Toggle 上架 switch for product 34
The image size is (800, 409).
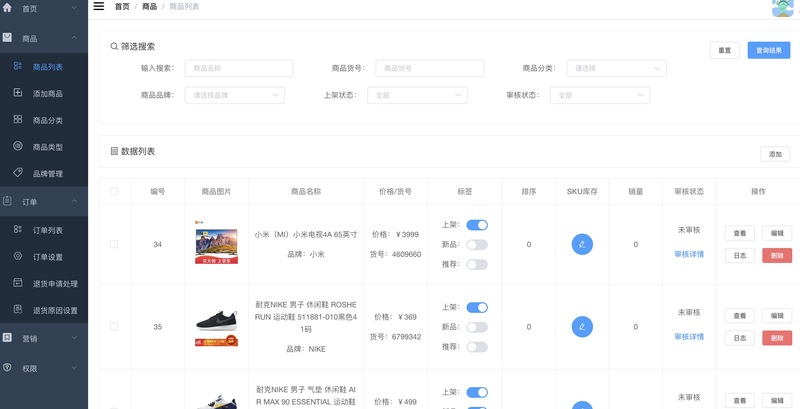coord(477,225)
